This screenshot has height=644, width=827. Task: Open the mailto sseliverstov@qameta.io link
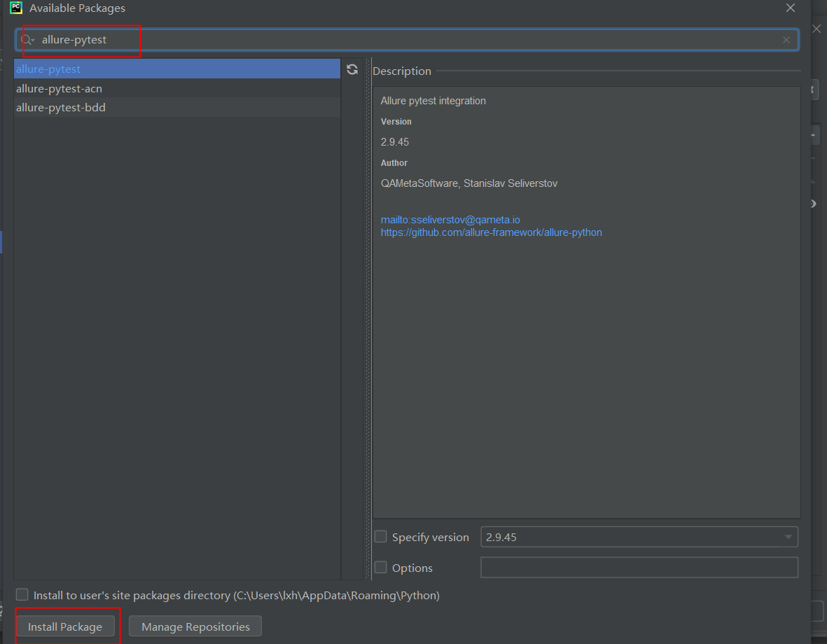pos(450,219)
